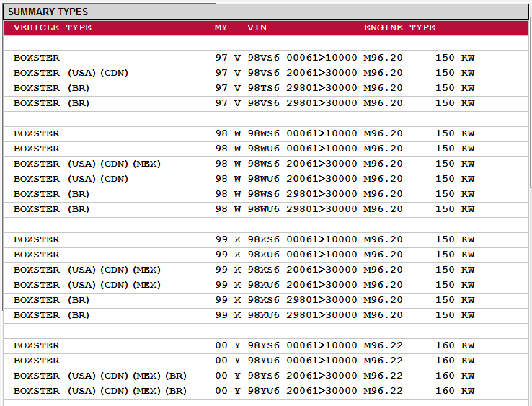Click the MY column header

coord(221,27)
